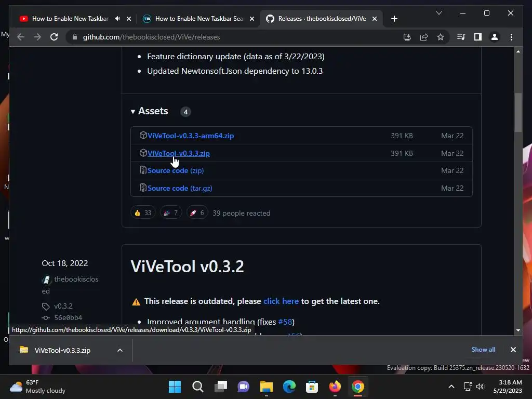Click the ViVeTool v0.3.2 release heading
The image size is (532, 399).
(187, 267)
